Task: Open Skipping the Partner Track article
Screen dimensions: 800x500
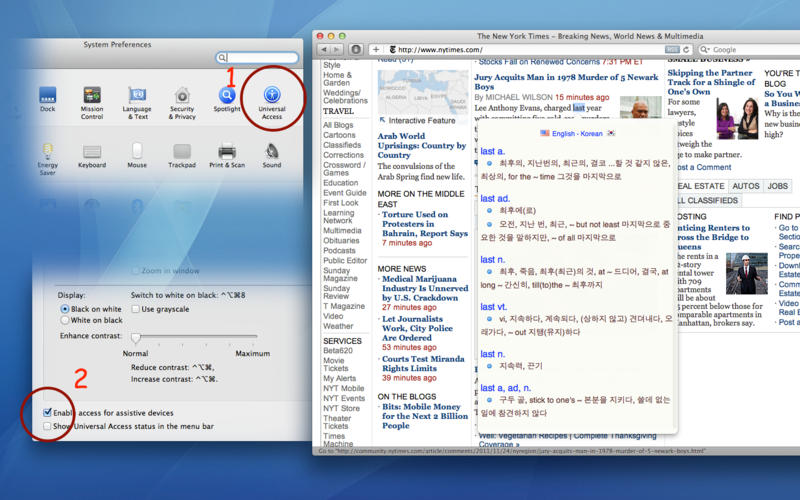Action: (x=711, y=82)
